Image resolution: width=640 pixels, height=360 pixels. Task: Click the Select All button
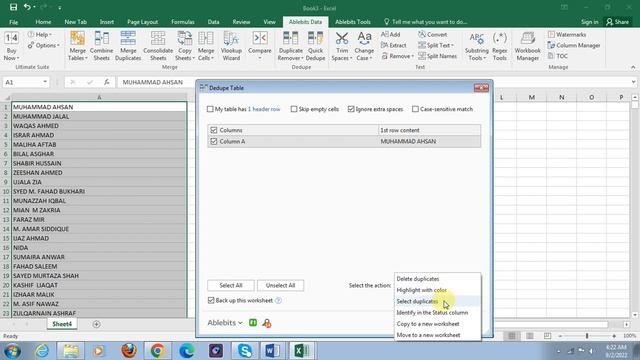[231, 285]
